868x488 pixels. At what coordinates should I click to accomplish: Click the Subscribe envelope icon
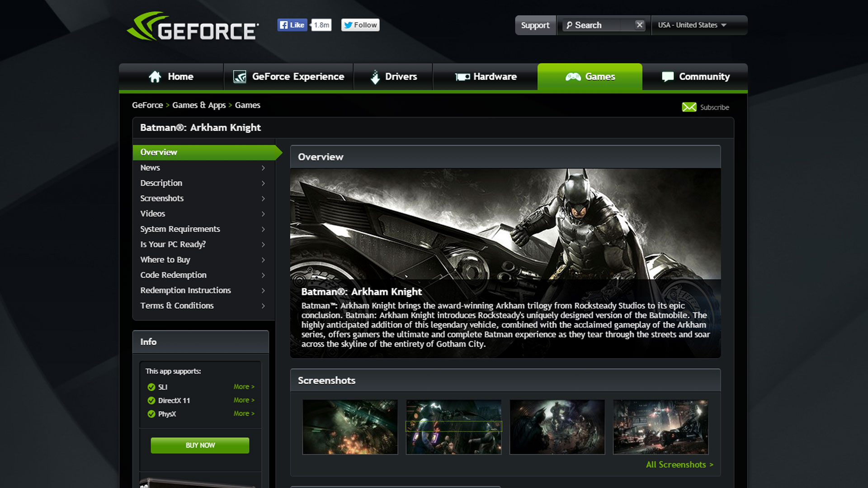pyautogui.click(x=689, y=107)
